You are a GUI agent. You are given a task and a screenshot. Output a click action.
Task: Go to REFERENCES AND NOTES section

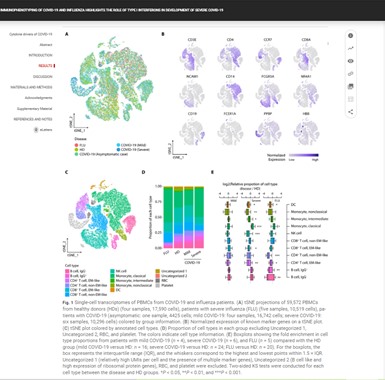33,119
